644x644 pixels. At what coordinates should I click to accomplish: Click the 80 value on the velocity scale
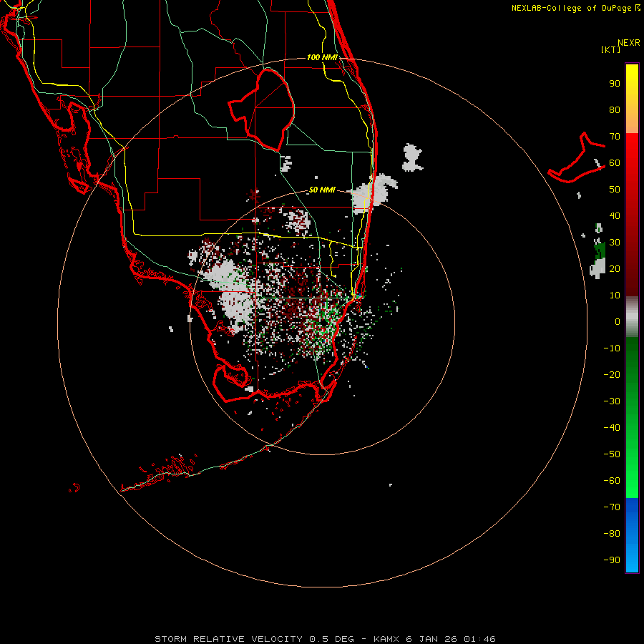[615, 110]
